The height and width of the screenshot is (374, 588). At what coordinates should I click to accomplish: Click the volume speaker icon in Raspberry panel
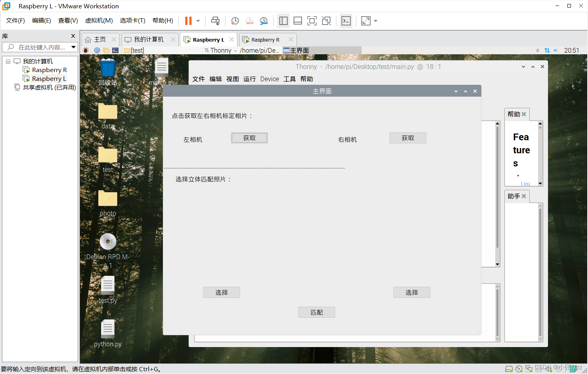556,50
